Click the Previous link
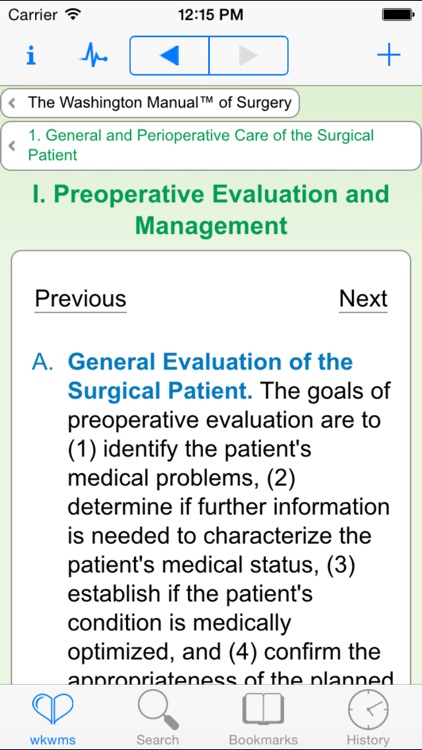This screenshot has height=750, width=422. (80, 299)
